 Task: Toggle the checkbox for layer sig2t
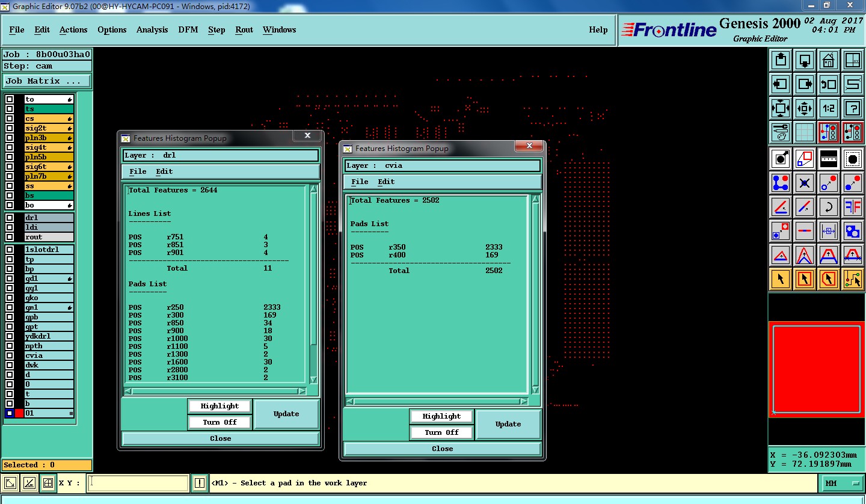[10, 128]
